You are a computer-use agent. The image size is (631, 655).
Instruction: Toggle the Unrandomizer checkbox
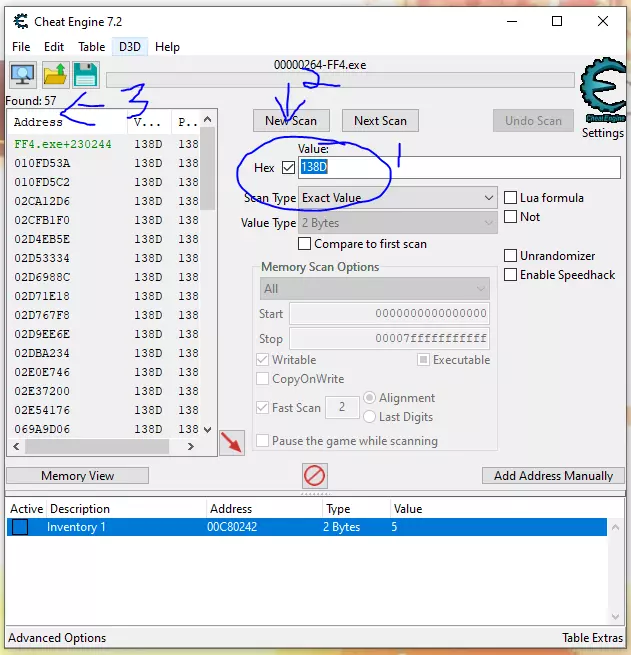(x=510, y=255)
